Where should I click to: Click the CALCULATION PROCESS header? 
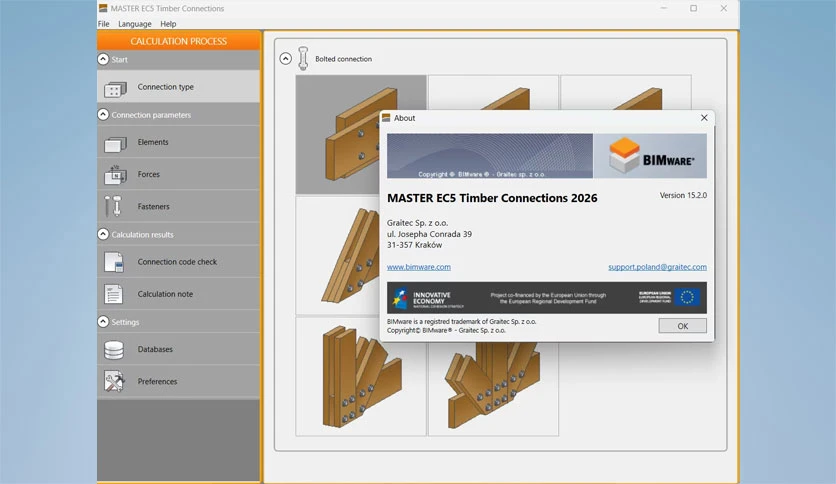(179, 41)
